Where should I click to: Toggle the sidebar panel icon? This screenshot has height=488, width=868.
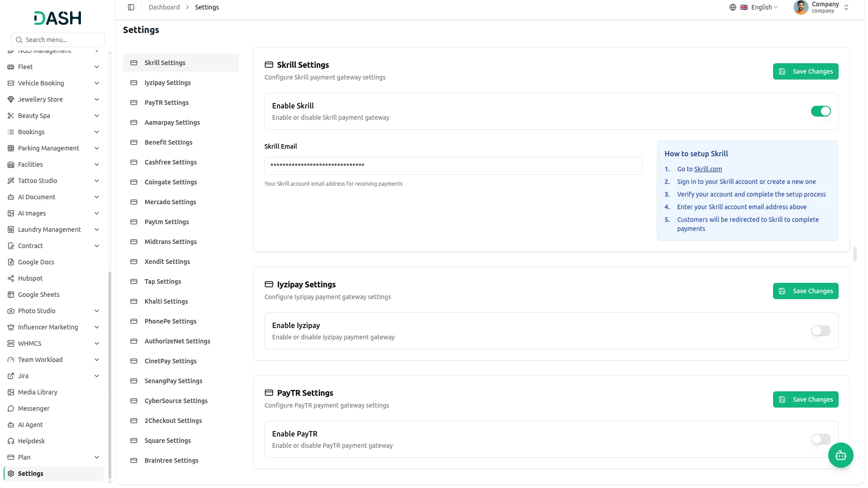(131, 7)
